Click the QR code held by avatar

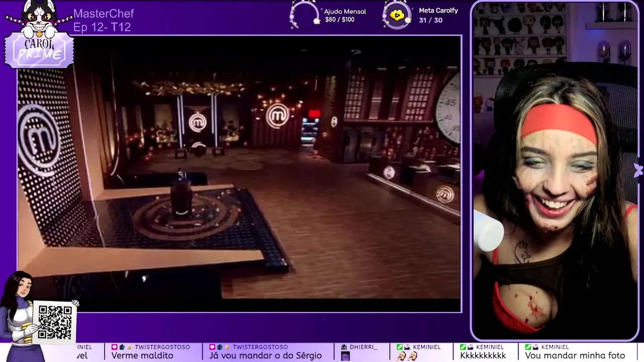[55, 322]
